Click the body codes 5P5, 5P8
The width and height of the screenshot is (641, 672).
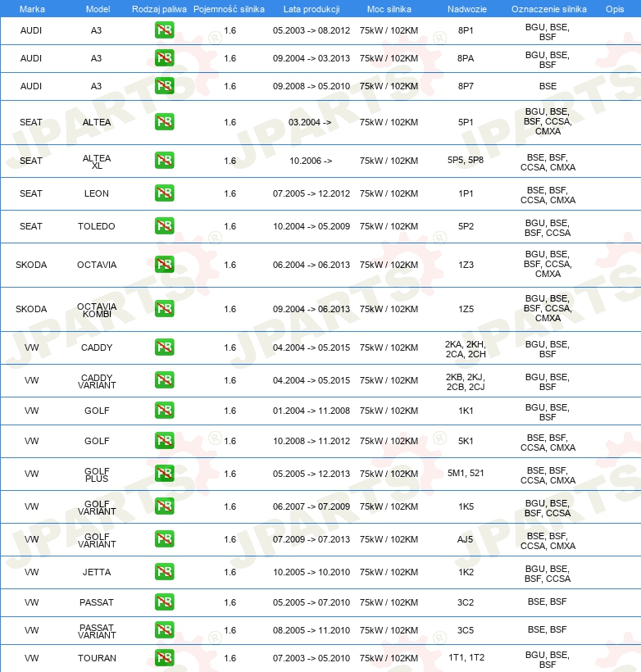[x=466, y=161]
